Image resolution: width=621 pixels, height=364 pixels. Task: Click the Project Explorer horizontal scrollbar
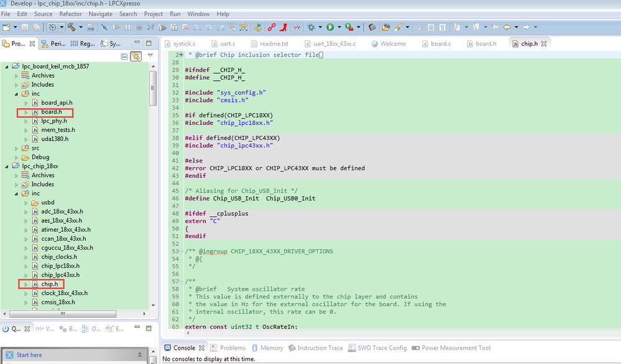63,314
